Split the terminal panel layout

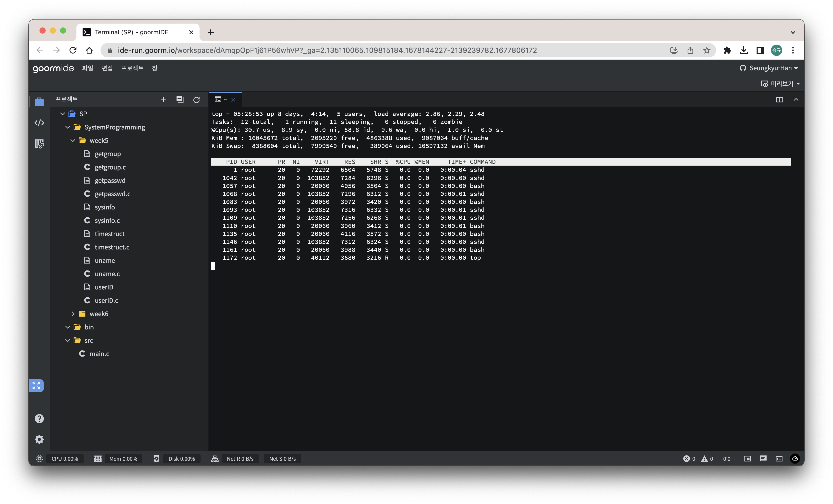[780, 100]
